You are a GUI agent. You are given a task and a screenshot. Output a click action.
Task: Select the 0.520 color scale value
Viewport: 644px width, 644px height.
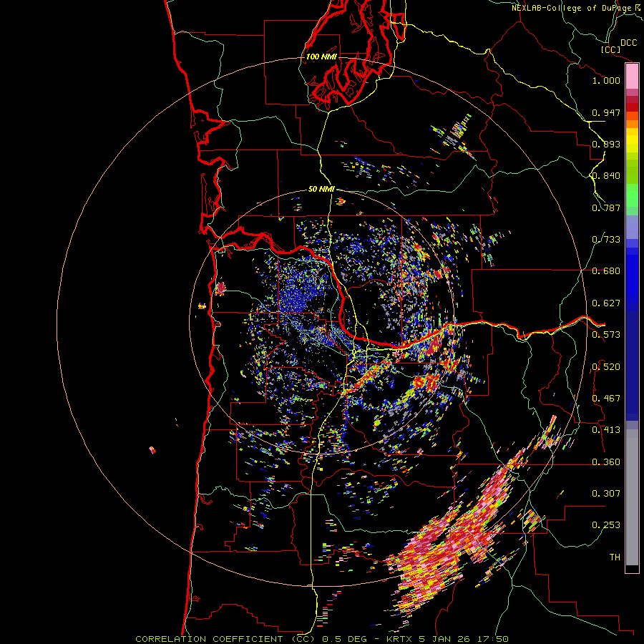coord(606,367)
